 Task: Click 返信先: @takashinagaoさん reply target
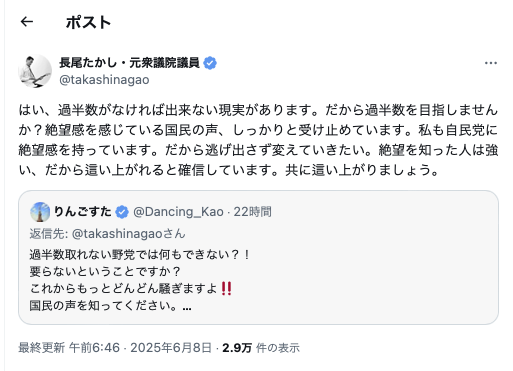[x=107, y=234]
